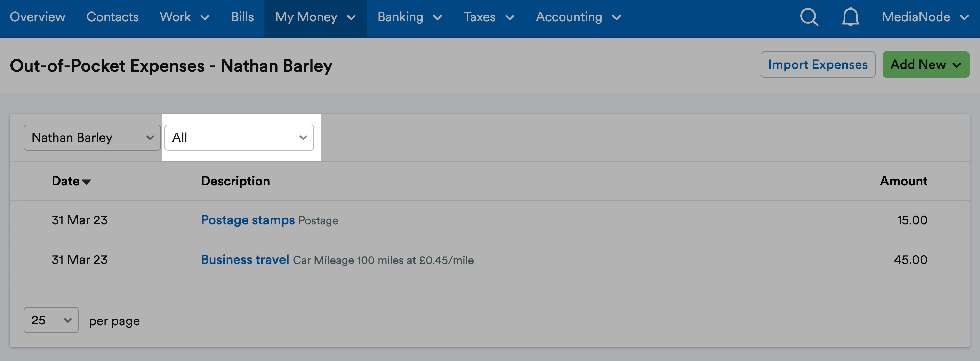Open the Accounting menu
The width and height of the screenshot is (980, 361).
(x=578, y=17)
